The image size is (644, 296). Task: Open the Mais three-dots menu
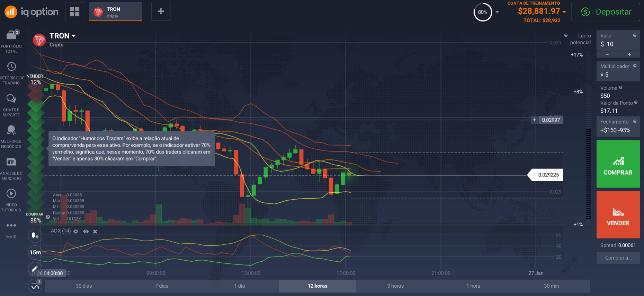coord(11,225)
